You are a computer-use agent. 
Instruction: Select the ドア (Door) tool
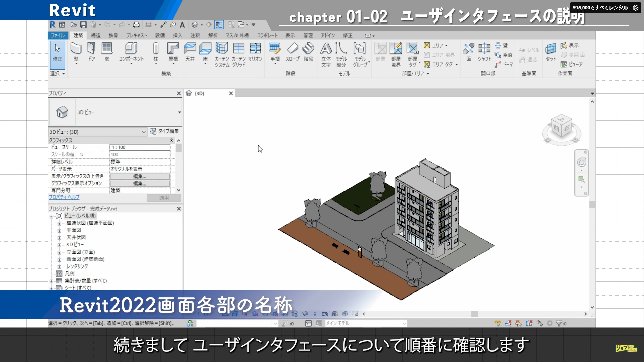91,52
